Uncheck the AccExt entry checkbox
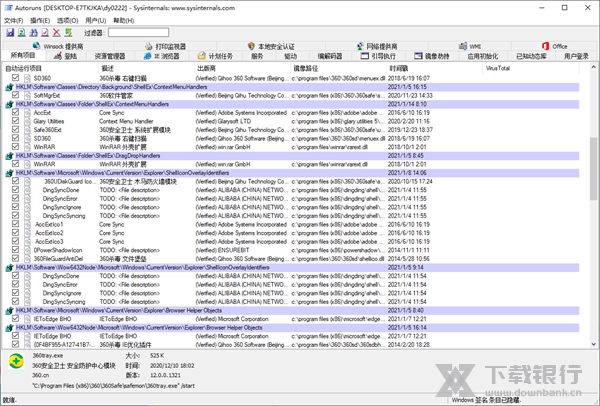600x406 pixels. pyautogui.click(x=15, y=112)
